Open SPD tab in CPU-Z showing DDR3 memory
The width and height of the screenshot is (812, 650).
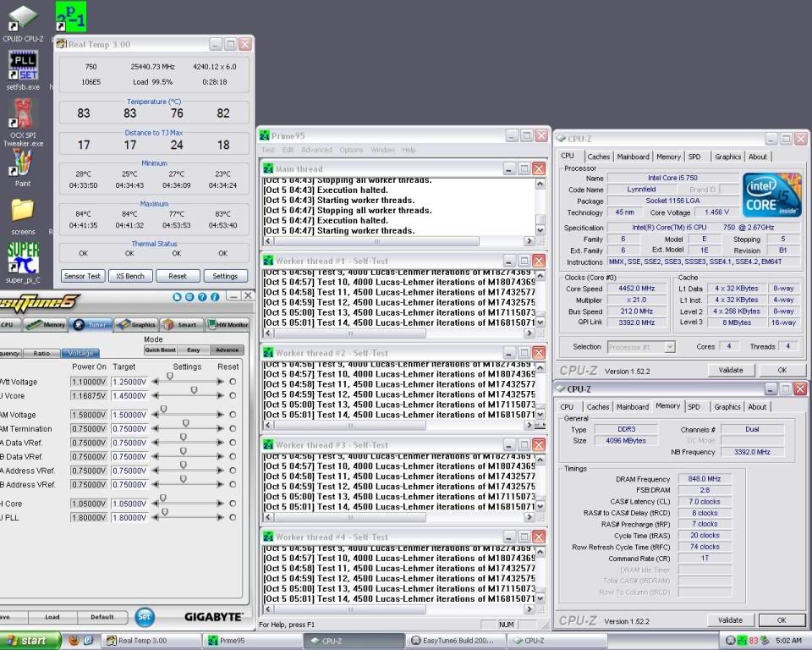(x=694, y=407)
